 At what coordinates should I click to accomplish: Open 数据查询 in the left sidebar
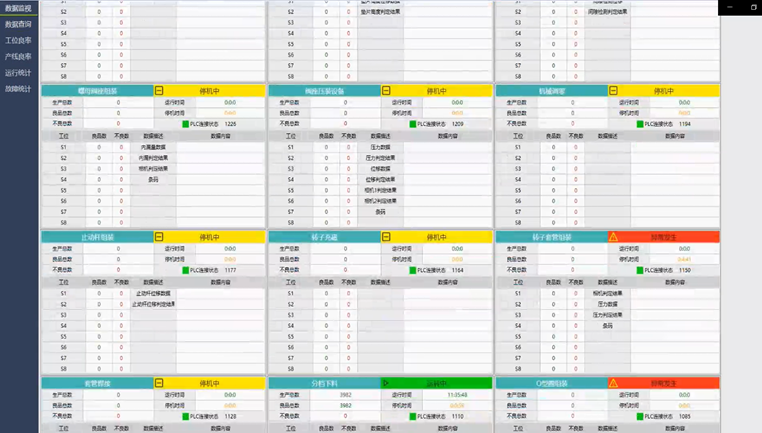pyautogui.click(x=18, y=24)
